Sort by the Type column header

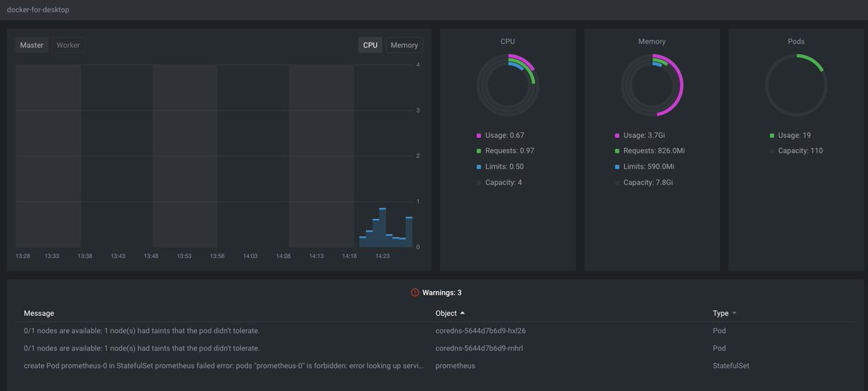point(720,313)
